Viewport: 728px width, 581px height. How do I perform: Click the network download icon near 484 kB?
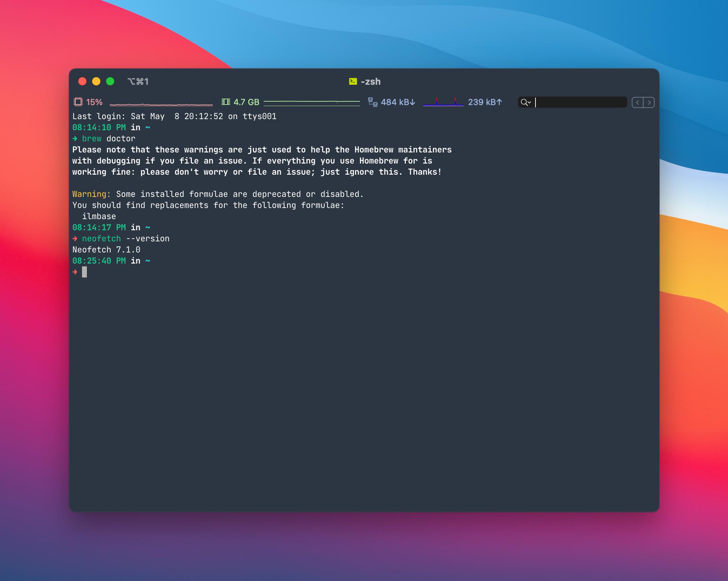point(373,102)
